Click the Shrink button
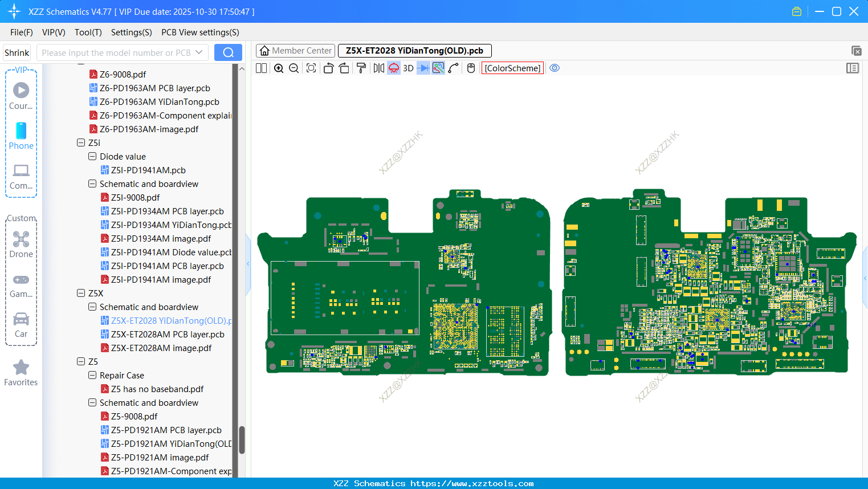Viewport: 868px width, 489px height. [x=17, y=52]
